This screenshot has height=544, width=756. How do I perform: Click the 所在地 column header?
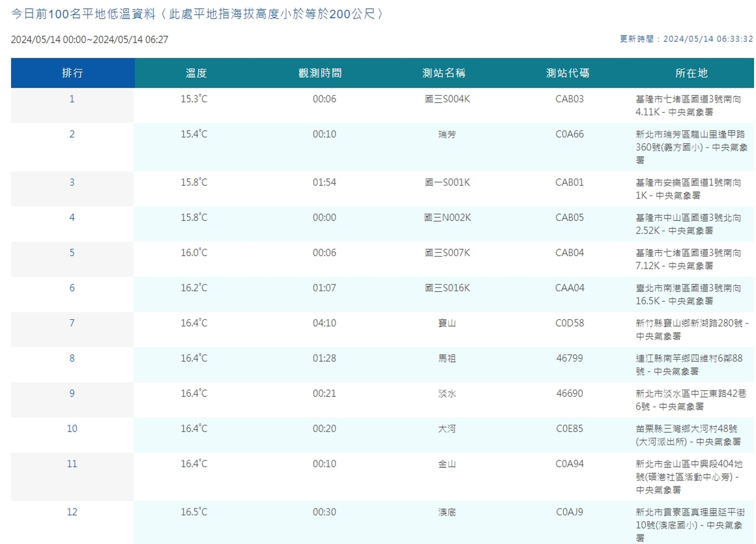(x=691, y=73)
